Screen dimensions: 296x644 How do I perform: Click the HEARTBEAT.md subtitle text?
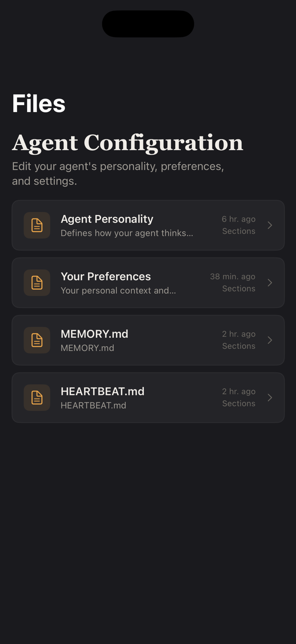click(94, 404)
